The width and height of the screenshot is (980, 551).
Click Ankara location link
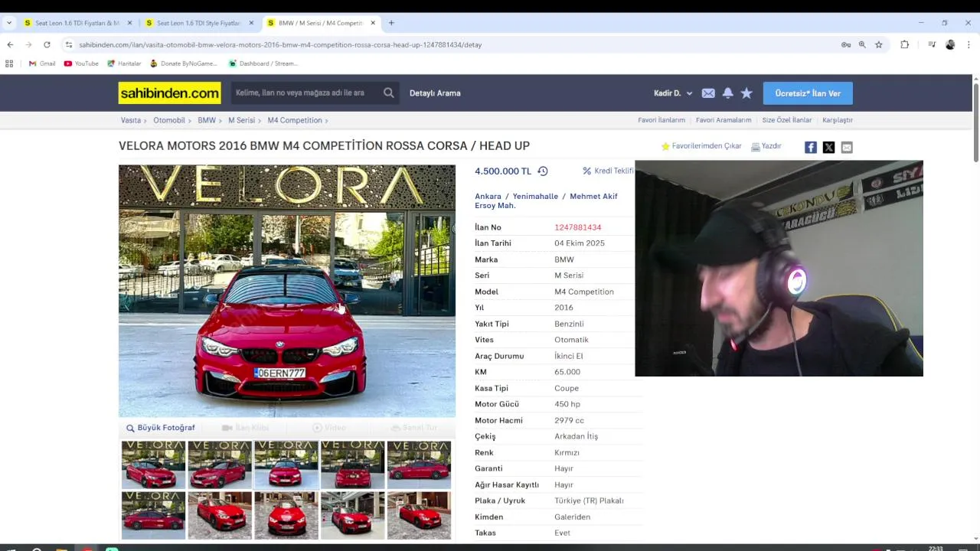point(488,197)
